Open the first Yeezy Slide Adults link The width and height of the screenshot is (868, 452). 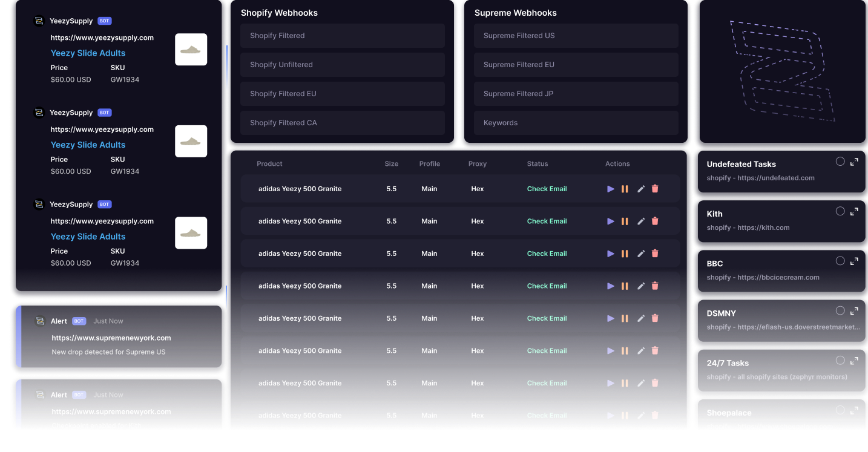[88, 53]
